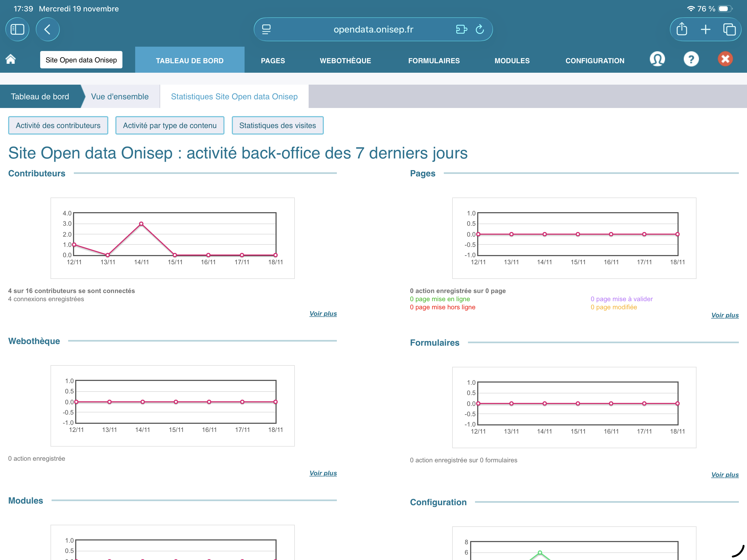The width and height of the screenshot is (747, 560).
Task: Tap the Safari share icon
Action: click(682, 30)
